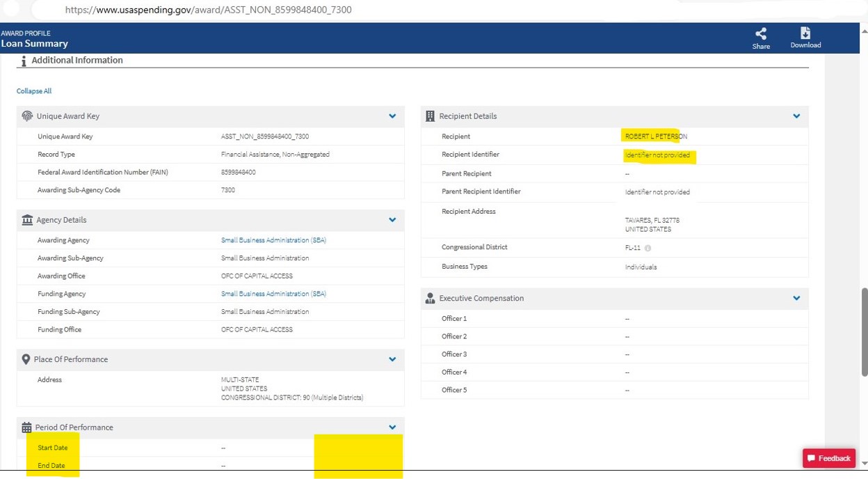The width and height of the screenshot is (868, 479).
Task: Select the Loan Summary header title
Action: click(35, 44)
